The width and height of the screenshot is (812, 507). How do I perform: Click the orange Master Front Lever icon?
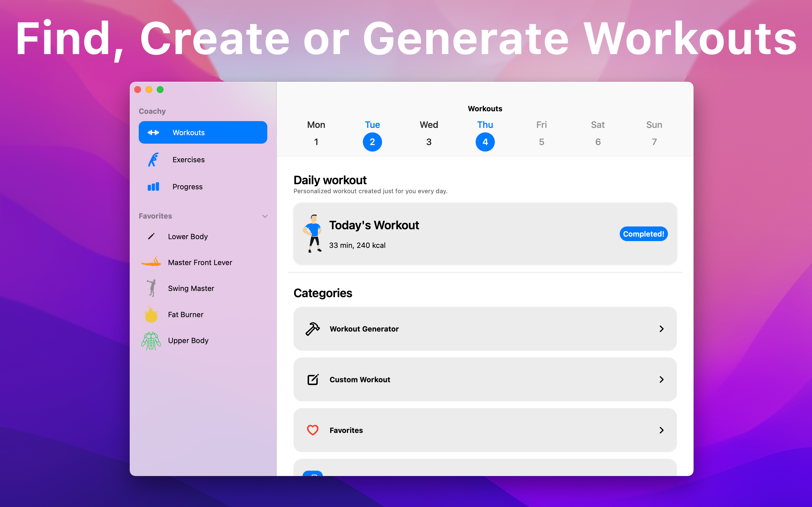(x=151, y=262)
